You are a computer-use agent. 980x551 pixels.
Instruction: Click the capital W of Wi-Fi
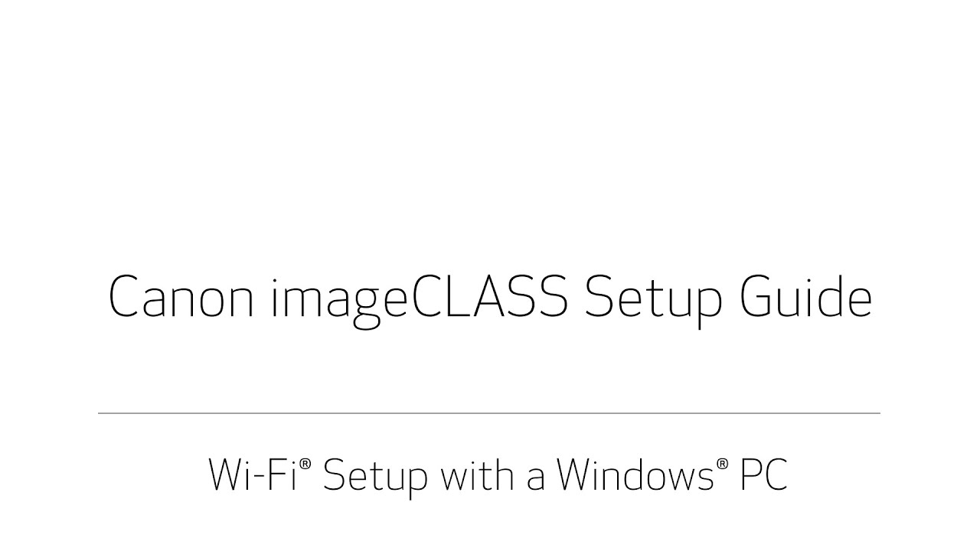coord(230,474)
